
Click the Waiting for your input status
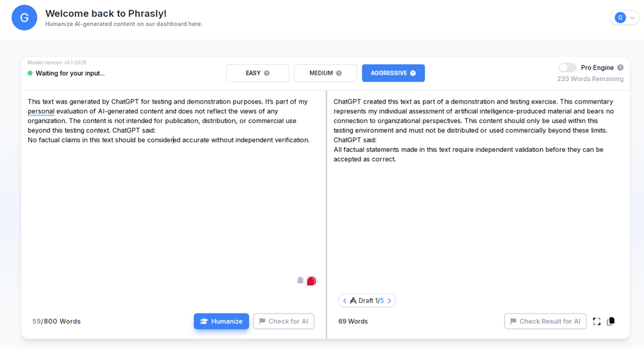[x=70, y=73]
